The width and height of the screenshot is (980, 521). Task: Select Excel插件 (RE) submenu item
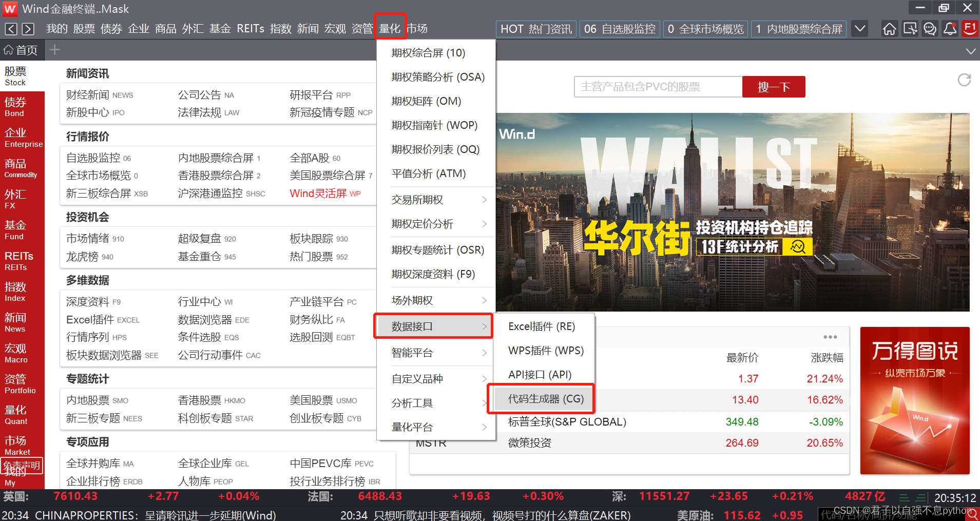click(x=545, y=326)
